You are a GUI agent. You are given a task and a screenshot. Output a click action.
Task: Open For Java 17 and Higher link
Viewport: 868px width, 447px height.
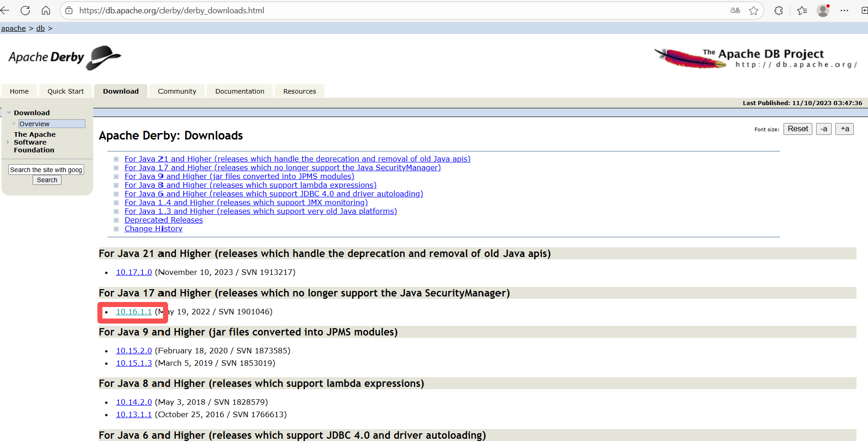(x=282, y=168)
